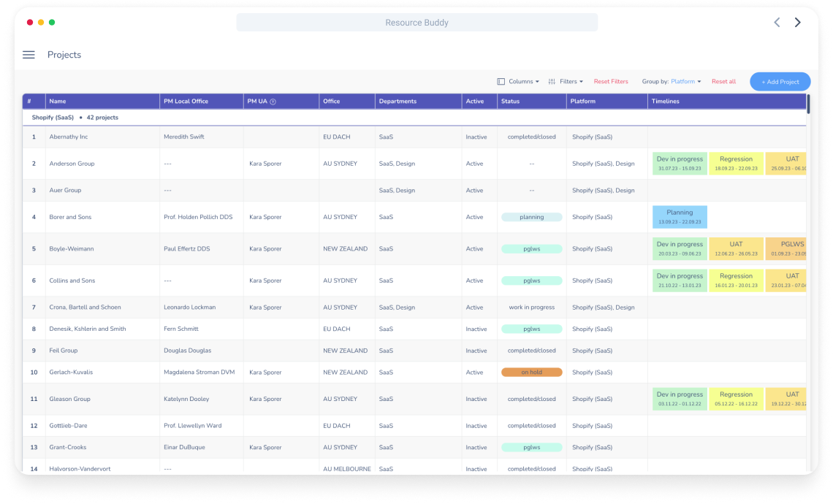Click the Filters sliders icon
Viewport: 833px width, 504px height.
click(552, 82)
